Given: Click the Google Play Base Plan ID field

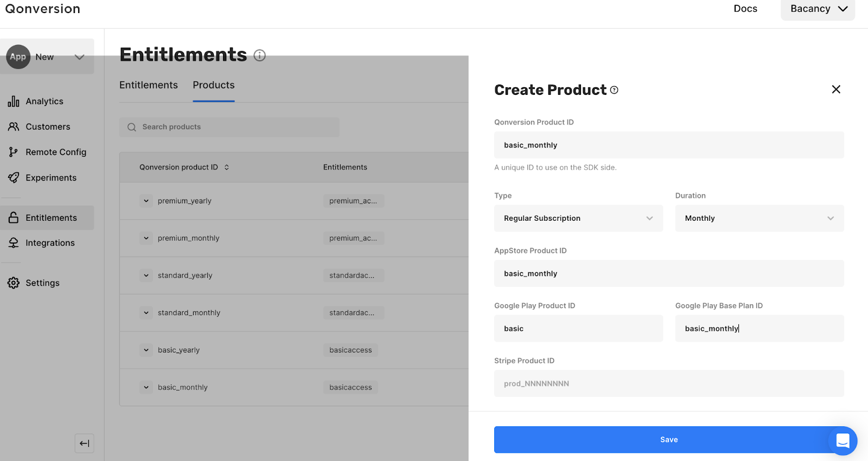Looking at the screenshot, I should [759, 328].
